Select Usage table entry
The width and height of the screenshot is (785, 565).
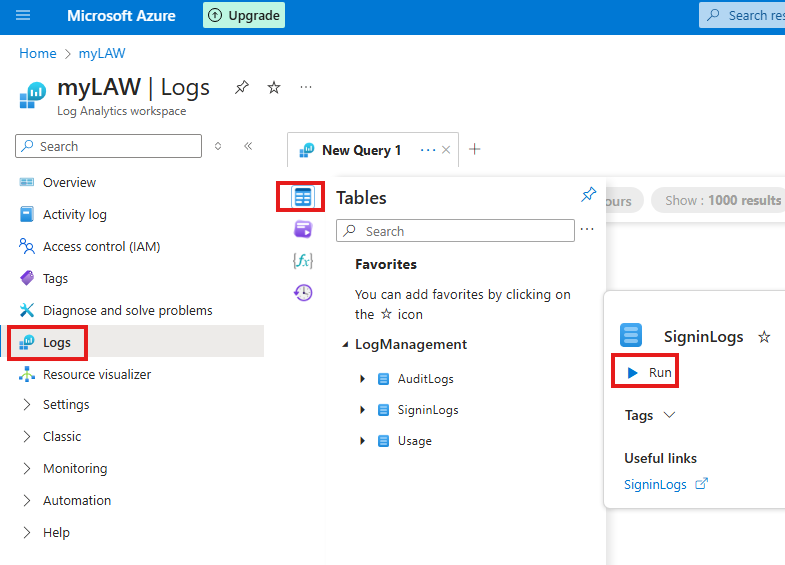click(414, 441)
